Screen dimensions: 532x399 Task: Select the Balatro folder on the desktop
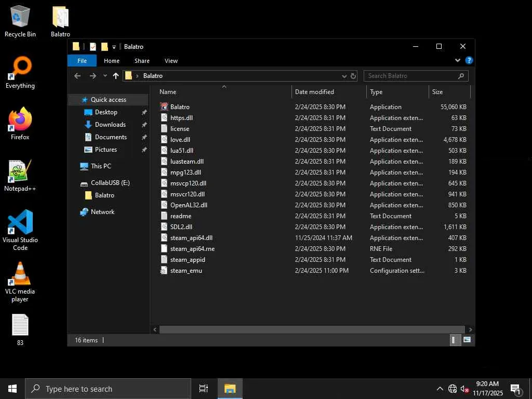(x=60, y=21)
